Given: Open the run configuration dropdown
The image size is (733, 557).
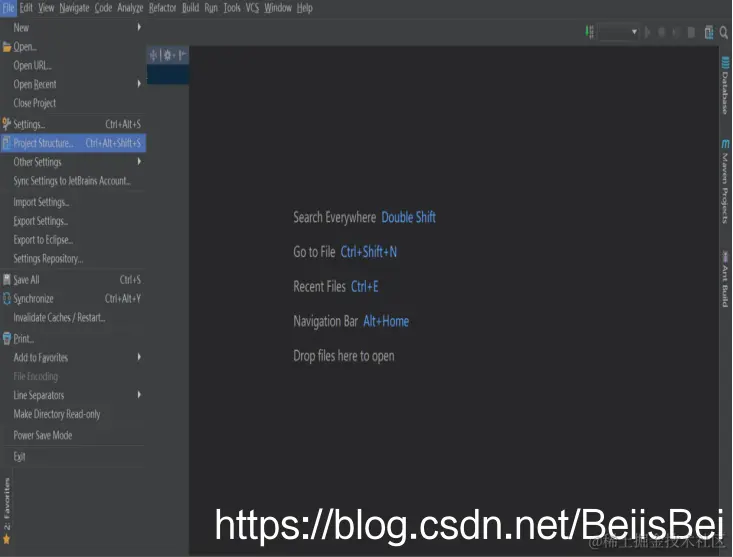Looking at the screenshot, I should pos(618,32).
